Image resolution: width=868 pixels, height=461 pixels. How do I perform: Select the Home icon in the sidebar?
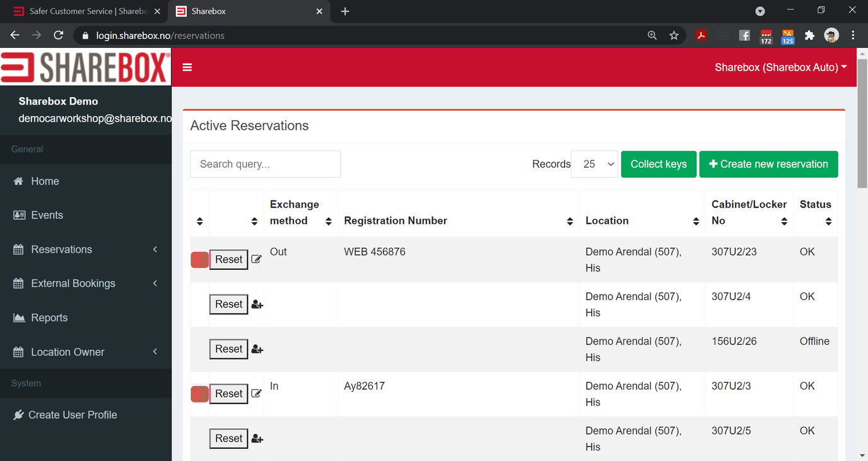coord(18,181)
